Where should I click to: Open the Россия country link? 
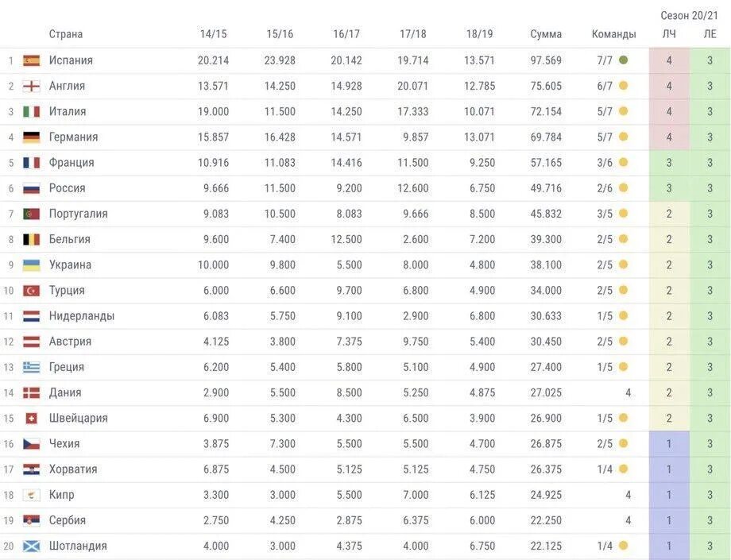click(67, 188)
